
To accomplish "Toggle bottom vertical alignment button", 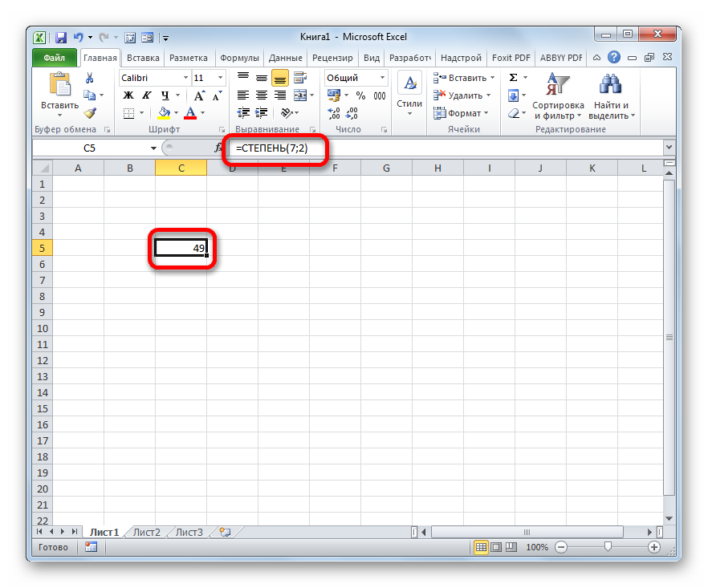I will (279, 78).
